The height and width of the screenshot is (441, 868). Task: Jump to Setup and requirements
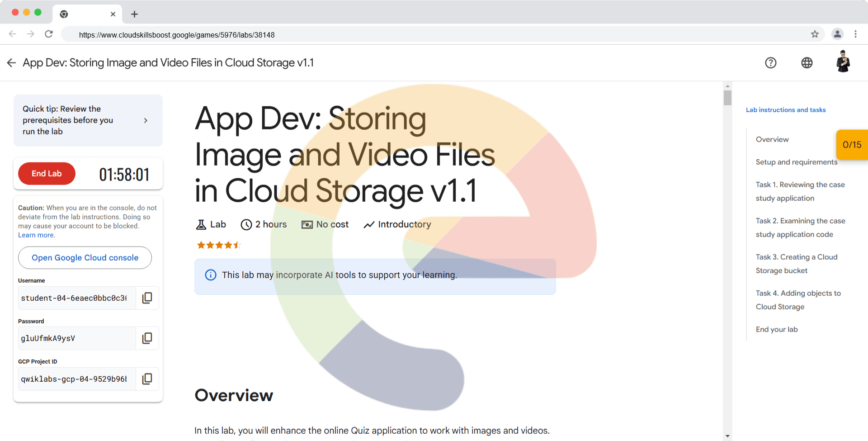point(797,162)
